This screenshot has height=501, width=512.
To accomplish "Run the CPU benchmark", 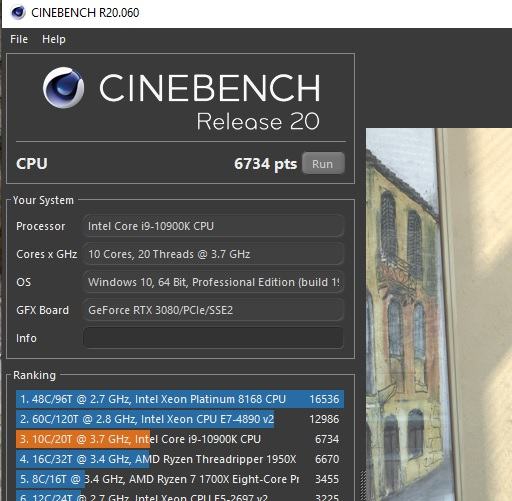I will [x=323, y=163].
